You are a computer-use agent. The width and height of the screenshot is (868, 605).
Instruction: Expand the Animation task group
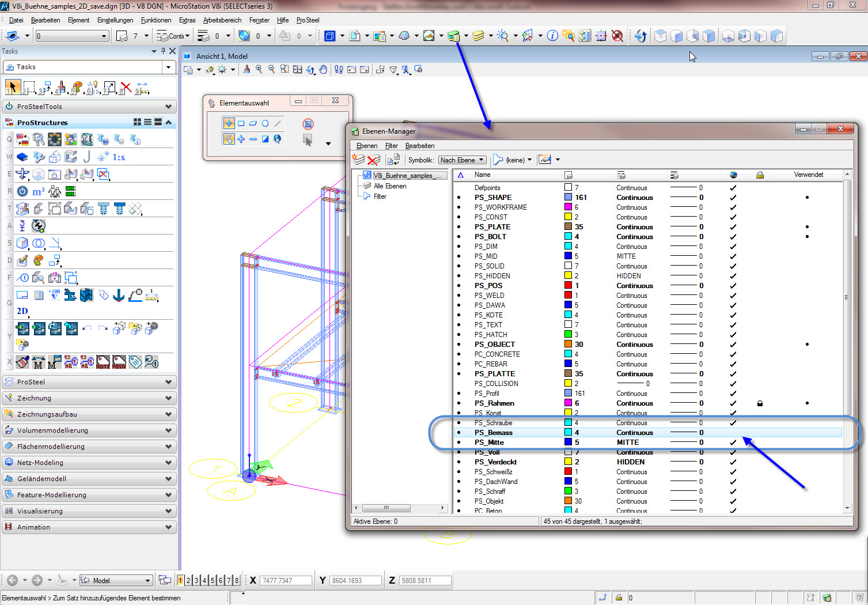[89, 527]
